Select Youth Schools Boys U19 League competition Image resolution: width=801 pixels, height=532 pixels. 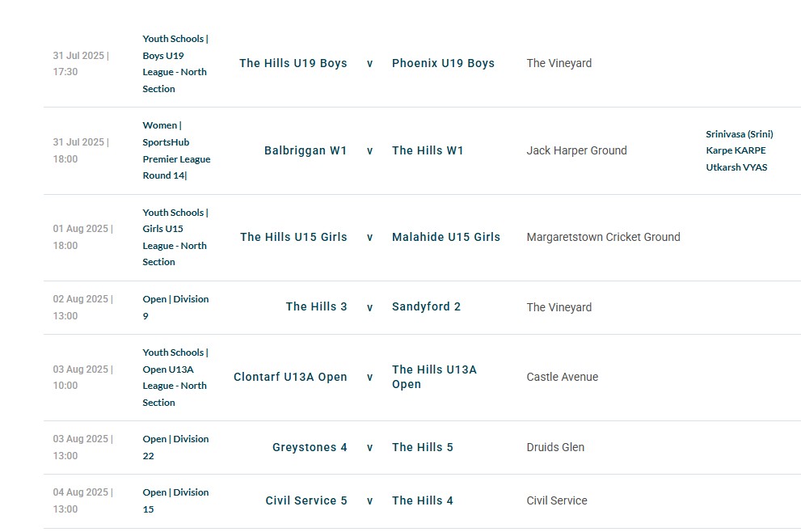(x=175, y=63)
